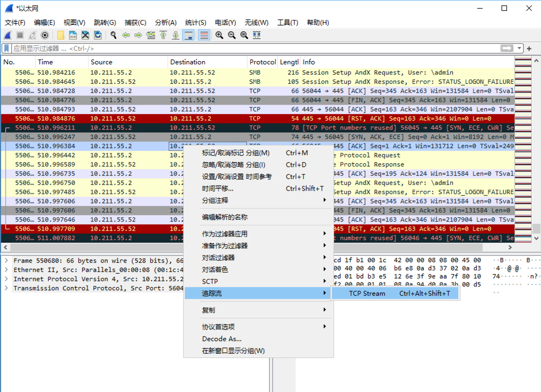The image size is (541, 392).
Task: Click the close capture file icon
Action: 85,35
